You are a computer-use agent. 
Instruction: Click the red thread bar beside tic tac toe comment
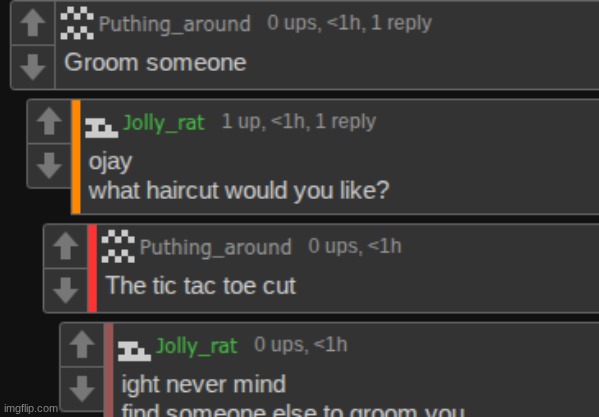pos(92,268)
